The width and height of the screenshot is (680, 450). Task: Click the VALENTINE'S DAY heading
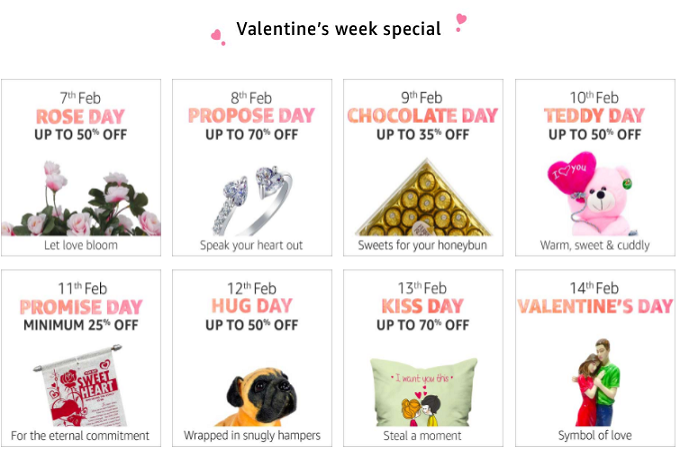tap(595, 306)
